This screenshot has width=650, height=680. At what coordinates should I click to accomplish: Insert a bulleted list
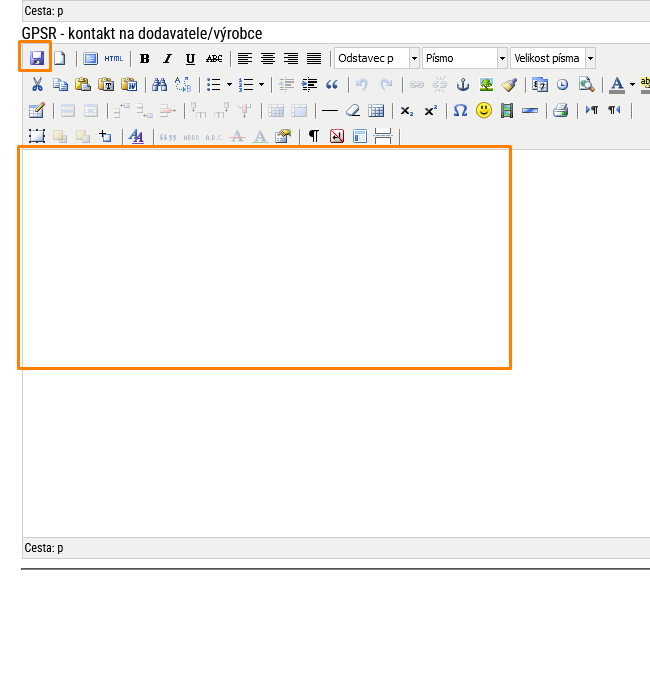(x=214, y=84)
